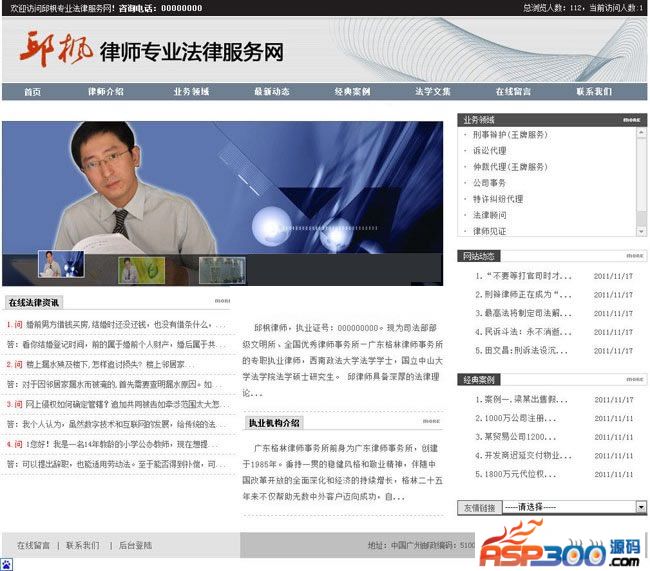
Task: Click the 后台登陆 footer link
Action: [x=135, y=545]
